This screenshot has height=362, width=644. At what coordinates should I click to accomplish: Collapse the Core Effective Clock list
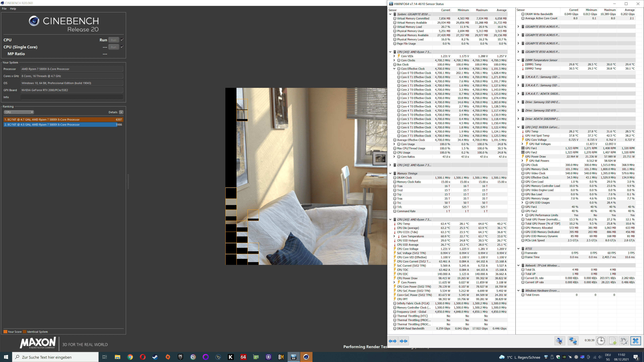coord(394,69)
